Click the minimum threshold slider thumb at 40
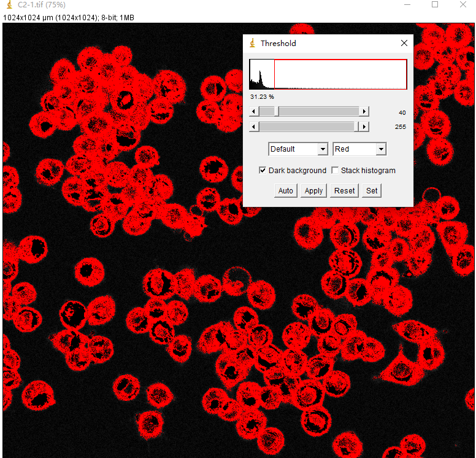The image size is (476, 458). tap(277, 111)
